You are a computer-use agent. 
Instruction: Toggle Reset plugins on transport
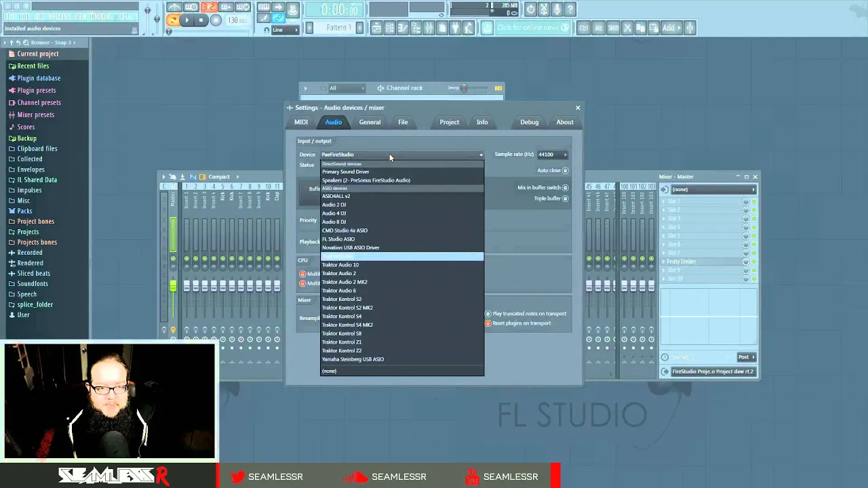click(488, 323)
